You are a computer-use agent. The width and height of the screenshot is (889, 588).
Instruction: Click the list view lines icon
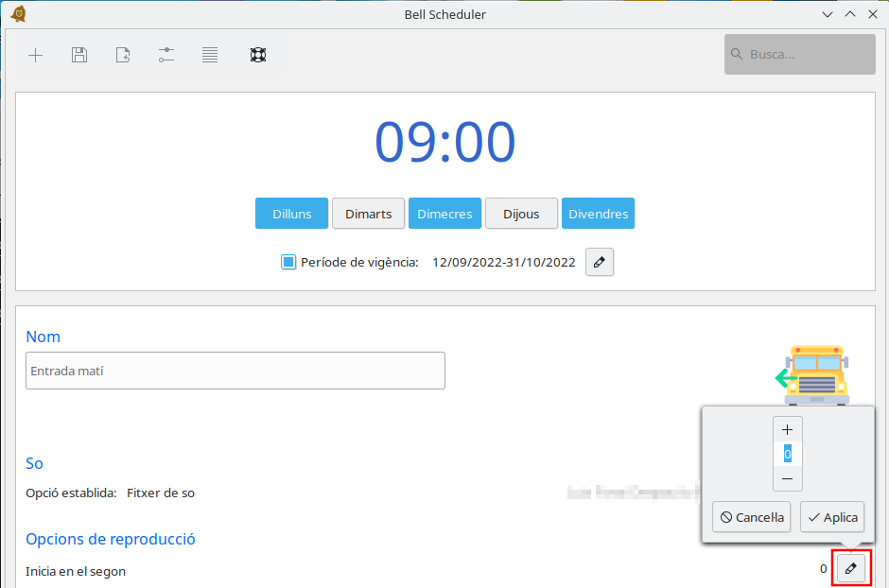[x=210, y=55]
